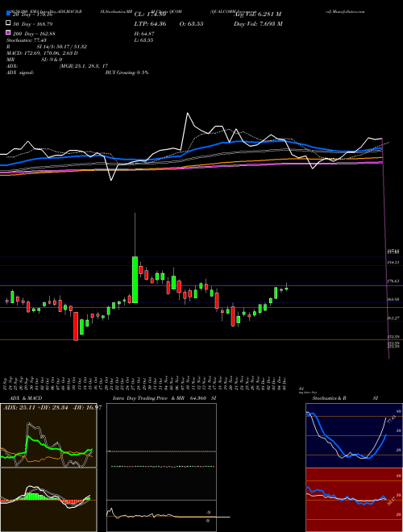403x532 pixels.
Task: Click the magenta 200 Day legend swatch
Action: 8,33
